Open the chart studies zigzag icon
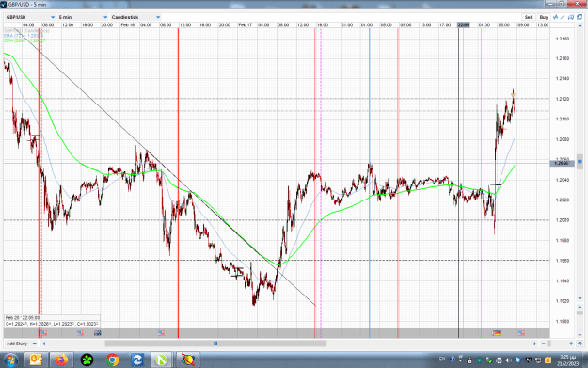The width and height of the screenshot is (588, 368). [555, 17]
